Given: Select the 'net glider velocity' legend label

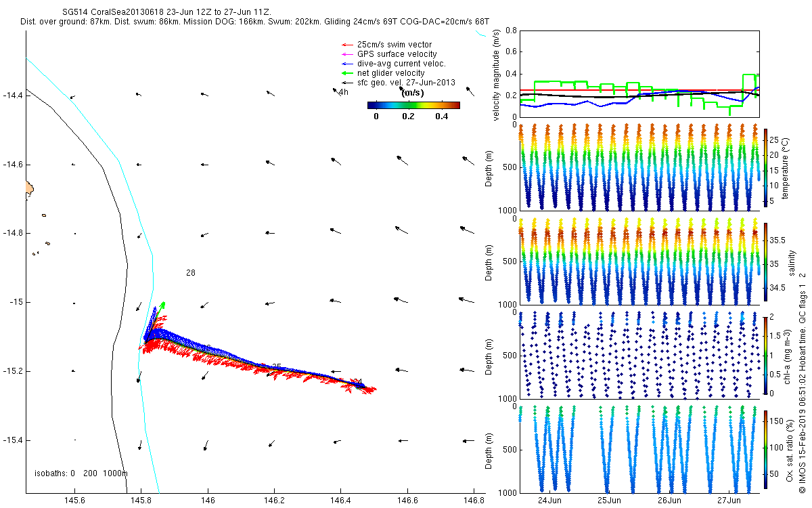Looking at the screenshot, I should (390, 73).
